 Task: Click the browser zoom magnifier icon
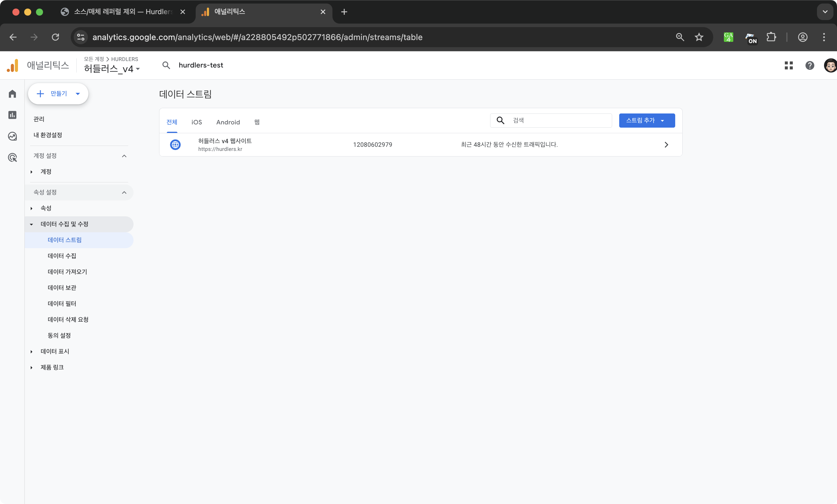(x=680, y=37)
